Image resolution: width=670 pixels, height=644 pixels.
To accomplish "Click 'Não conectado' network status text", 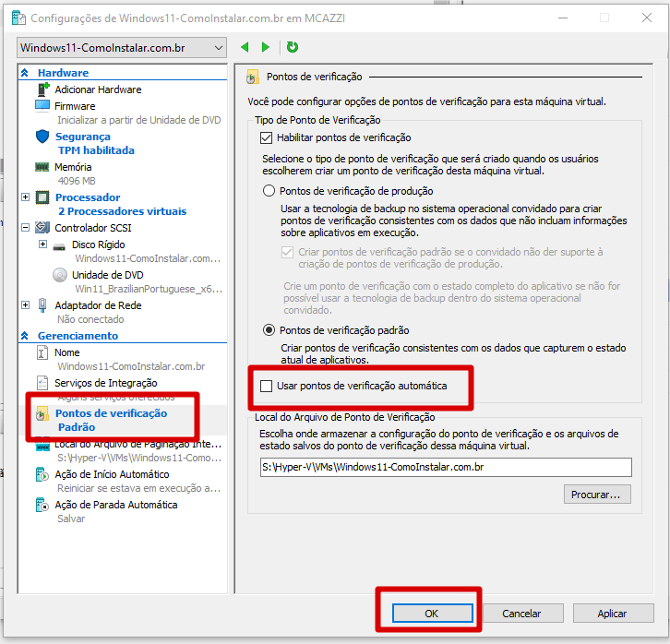I will click(90, 319).
